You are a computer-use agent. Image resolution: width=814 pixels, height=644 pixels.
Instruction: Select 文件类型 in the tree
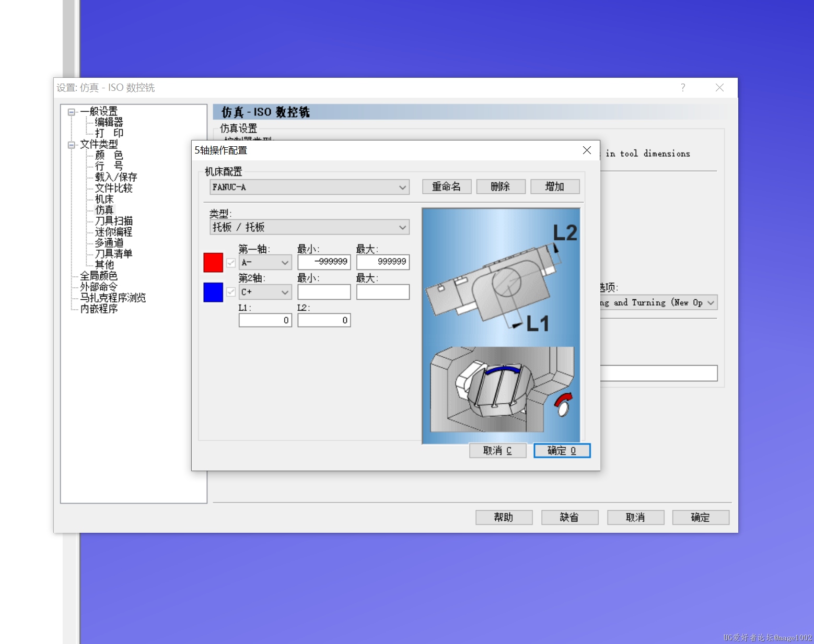point(99,144)
